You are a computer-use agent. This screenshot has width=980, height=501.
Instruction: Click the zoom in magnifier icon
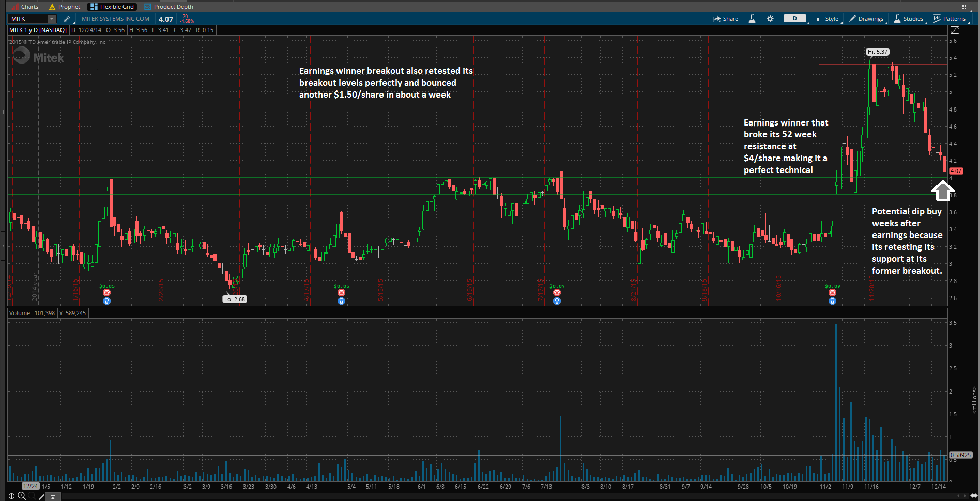22,496
